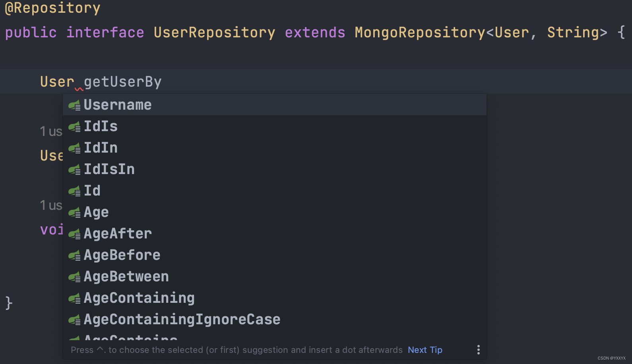This screenshot has width=632, height=364.
Task: Click the Spring icon next to AgeBetween
Action: coord(74,277)
